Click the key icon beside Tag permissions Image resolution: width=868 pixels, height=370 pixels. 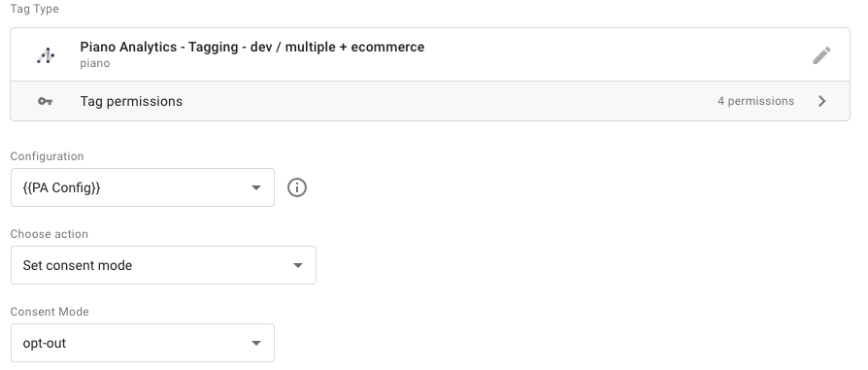click(x=46, y=101)
